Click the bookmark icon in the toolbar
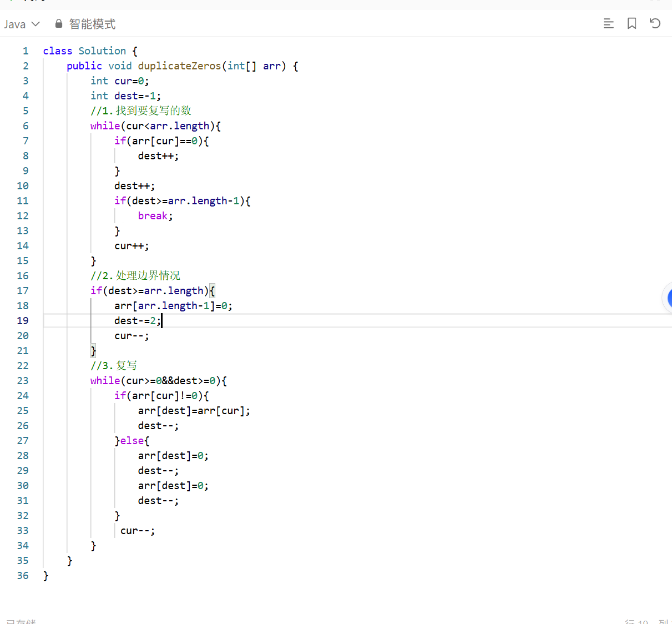Image resolution: width=672 pixels, height=624 pixels. click(631, 23)
